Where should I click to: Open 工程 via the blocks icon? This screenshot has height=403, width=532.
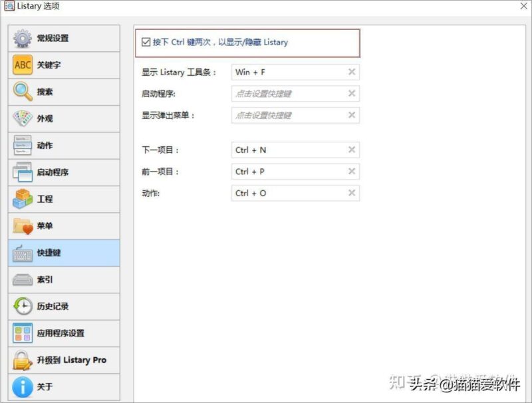coord(21,199)
